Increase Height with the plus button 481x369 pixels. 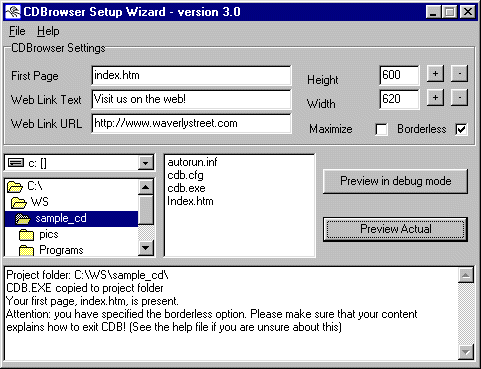[435, 74]
